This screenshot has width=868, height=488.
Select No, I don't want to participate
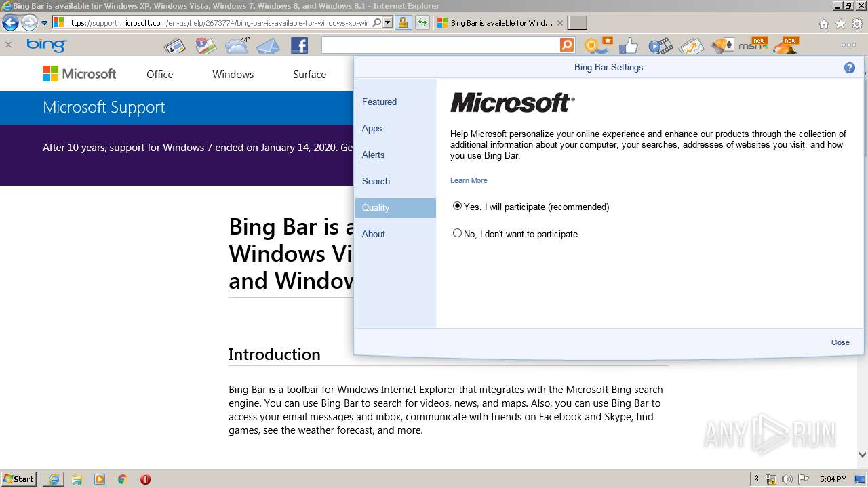457,233
